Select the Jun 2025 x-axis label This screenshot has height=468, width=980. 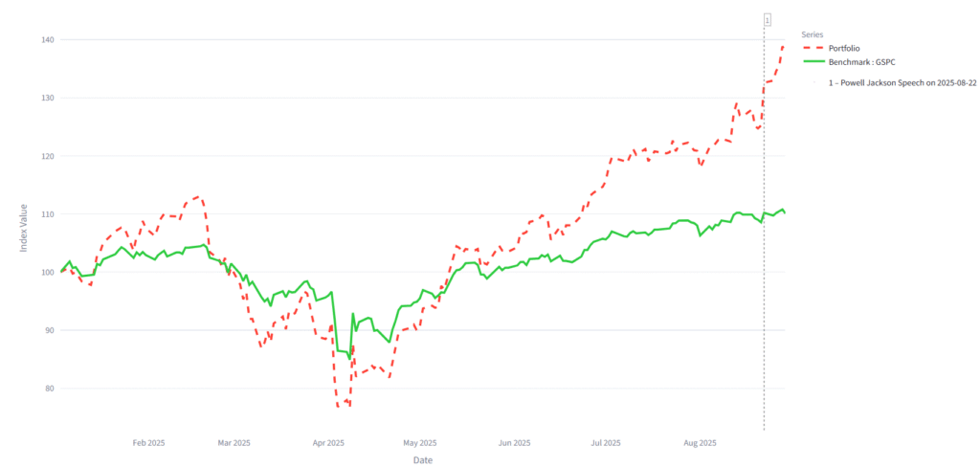coord(515,443)
